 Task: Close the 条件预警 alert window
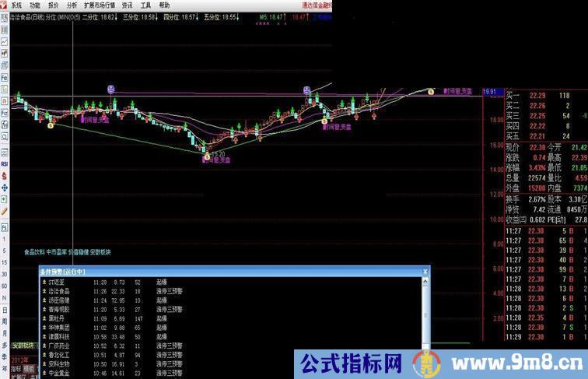[x=425, y=270]
